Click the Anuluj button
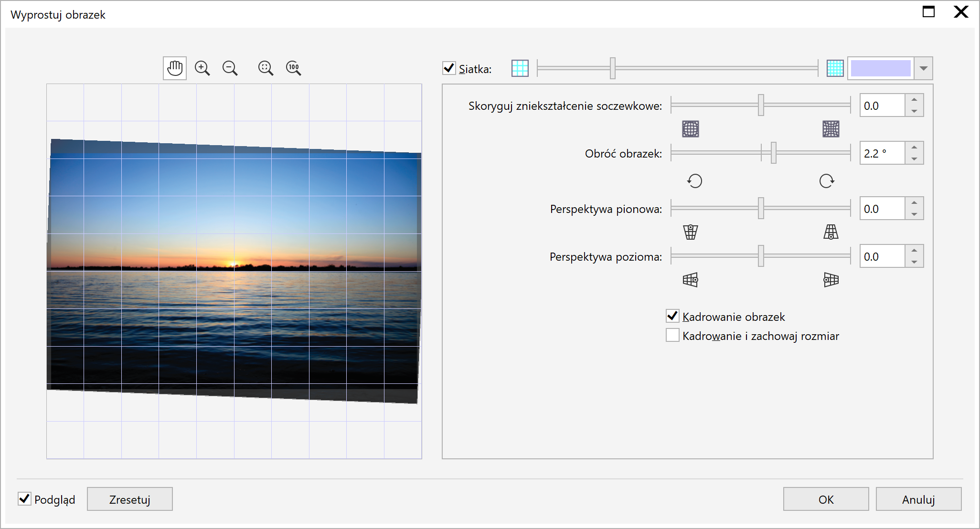The width and height of the screenshot is (980, 529). click(918, 499)
